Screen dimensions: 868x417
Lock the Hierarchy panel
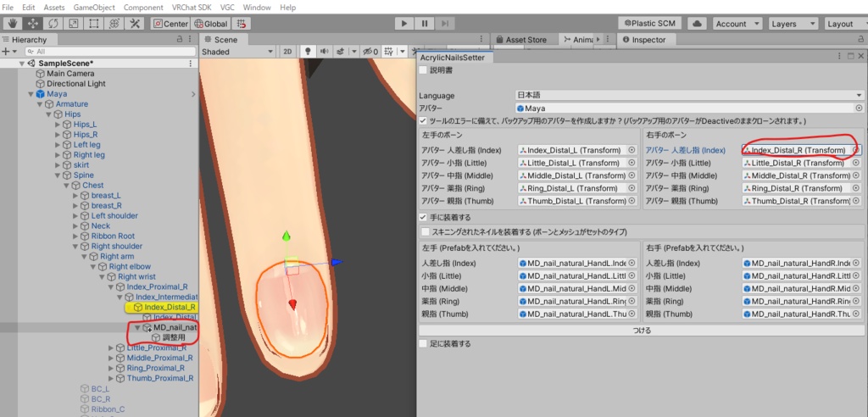pyautogui.click(x=180, y=39)
